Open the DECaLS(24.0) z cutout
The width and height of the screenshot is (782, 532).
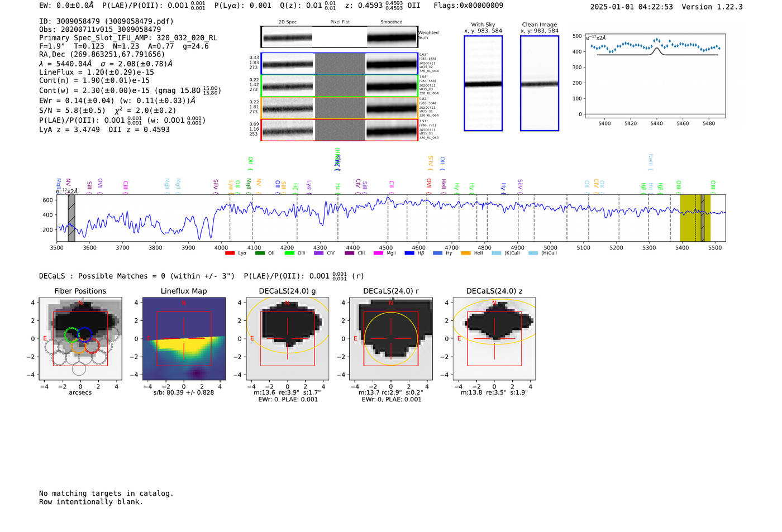coord(494,339)
